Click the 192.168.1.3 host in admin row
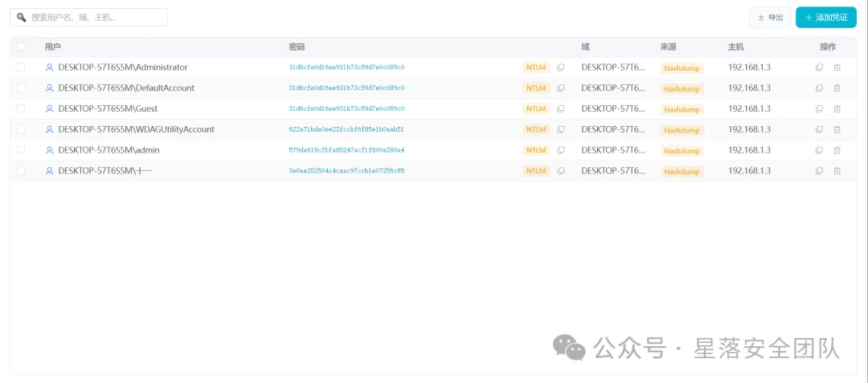 750,150
